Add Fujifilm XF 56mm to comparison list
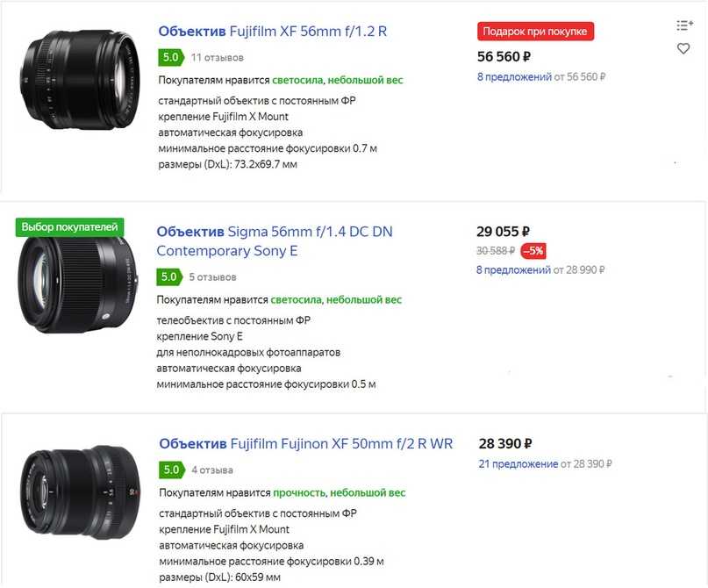Screen dimensions: 708x588 click(684, 25)
